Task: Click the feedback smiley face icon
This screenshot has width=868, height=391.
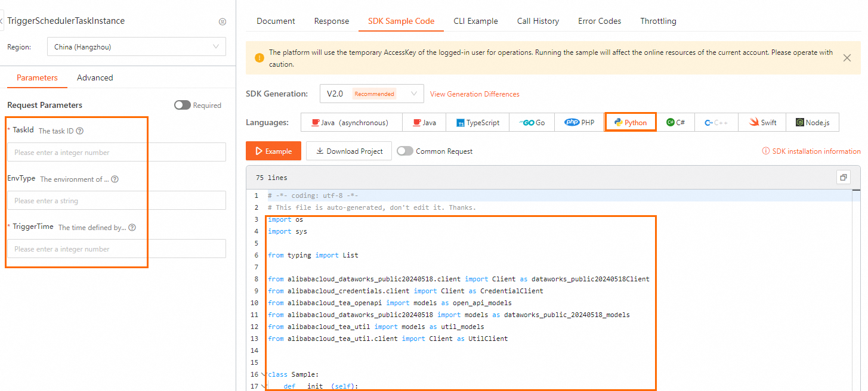Action: click(223, 21)
